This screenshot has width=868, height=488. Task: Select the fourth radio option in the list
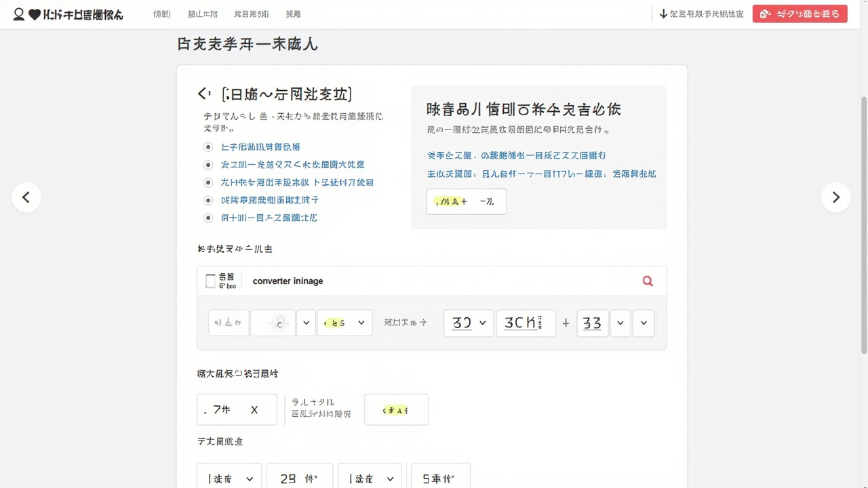(x=208, y=200)
